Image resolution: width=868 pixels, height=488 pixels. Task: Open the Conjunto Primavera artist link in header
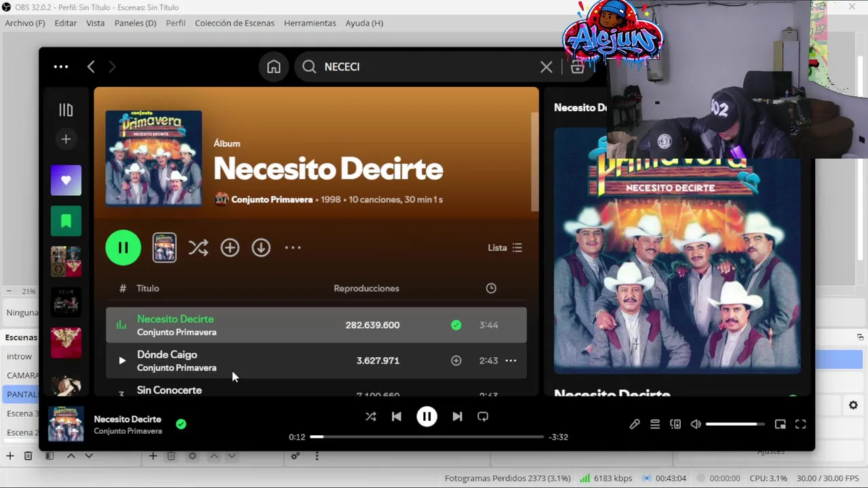272,199
